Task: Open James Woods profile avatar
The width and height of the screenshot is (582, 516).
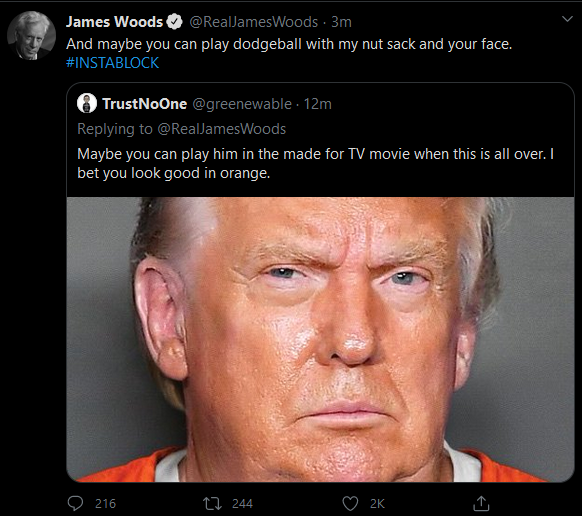Action: click(x=32, y=36)
